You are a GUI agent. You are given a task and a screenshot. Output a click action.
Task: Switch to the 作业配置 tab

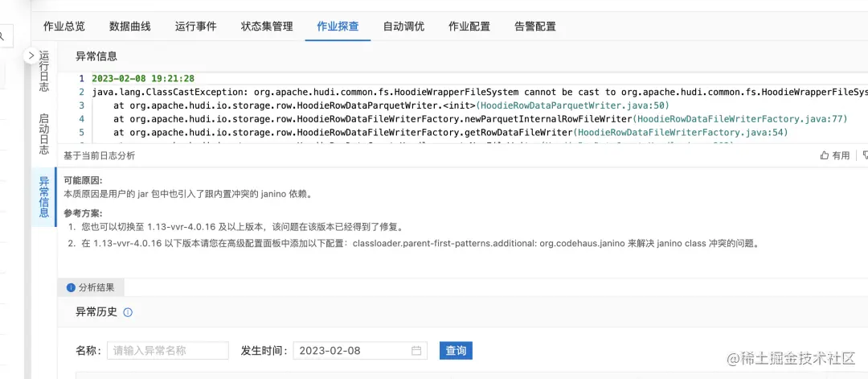(469, 26)
